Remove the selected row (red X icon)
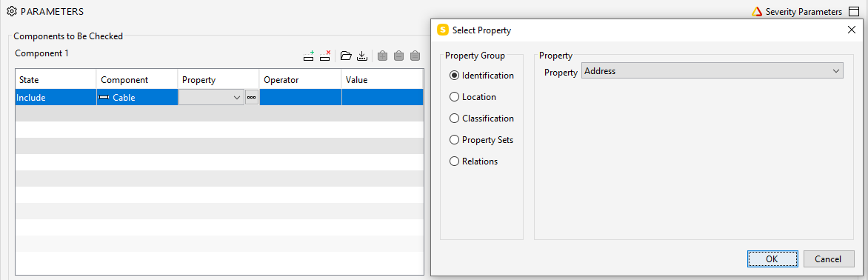Viewport: 868px width, 280px height. click(x=326, y=56)
